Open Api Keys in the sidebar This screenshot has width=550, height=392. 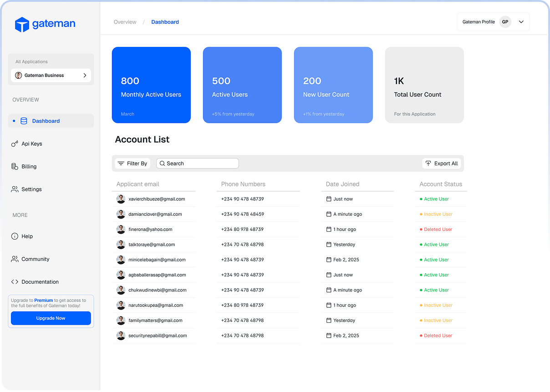32,144
